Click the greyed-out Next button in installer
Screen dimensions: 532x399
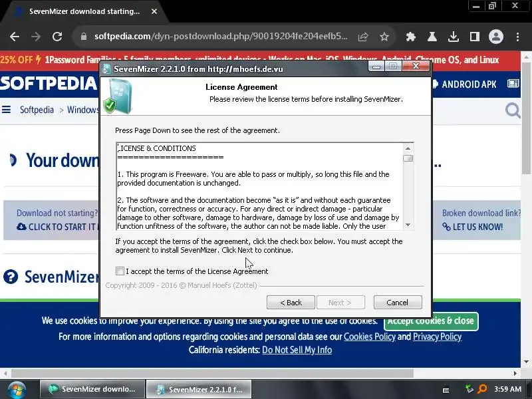coord(340,303)
